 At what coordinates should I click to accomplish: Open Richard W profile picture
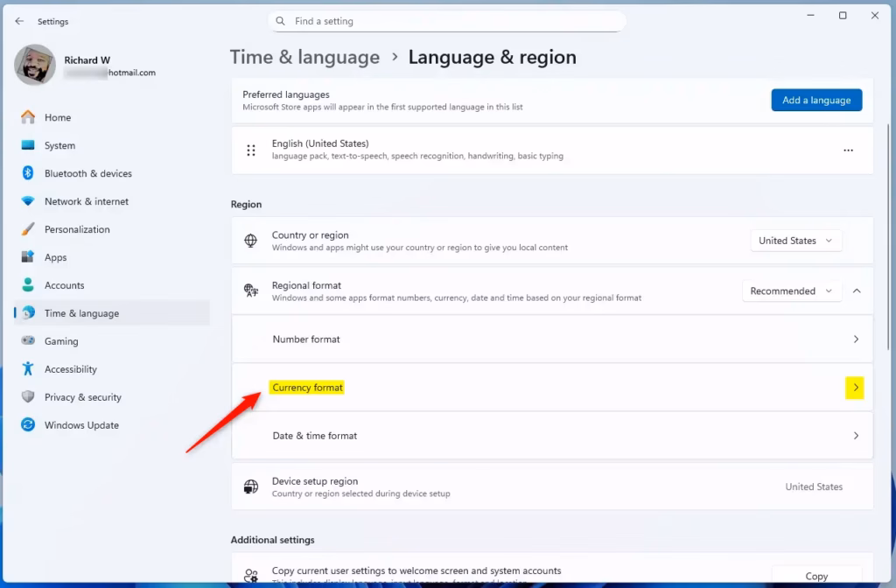[35, 65]
